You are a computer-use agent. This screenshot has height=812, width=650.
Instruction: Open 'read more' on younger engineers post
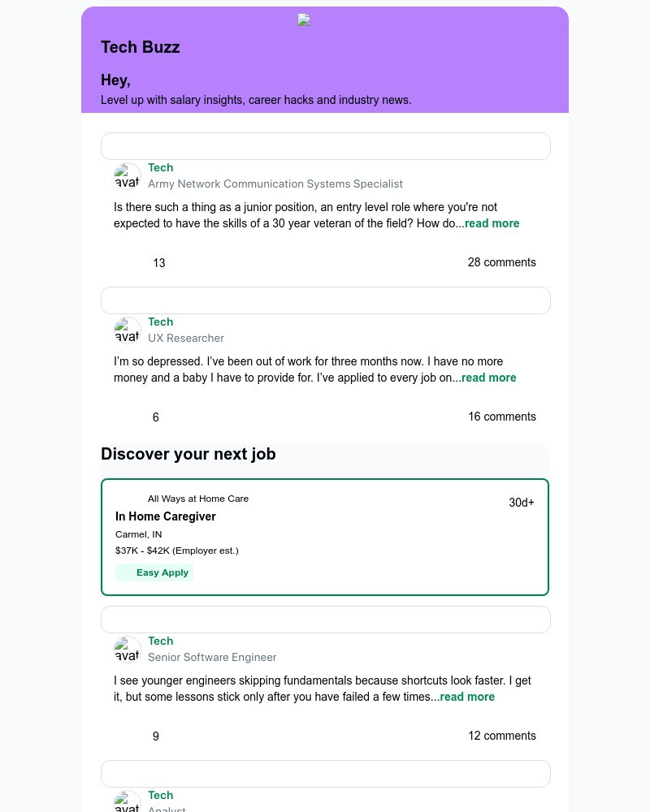pyautogui.click(x=467, y=697)
